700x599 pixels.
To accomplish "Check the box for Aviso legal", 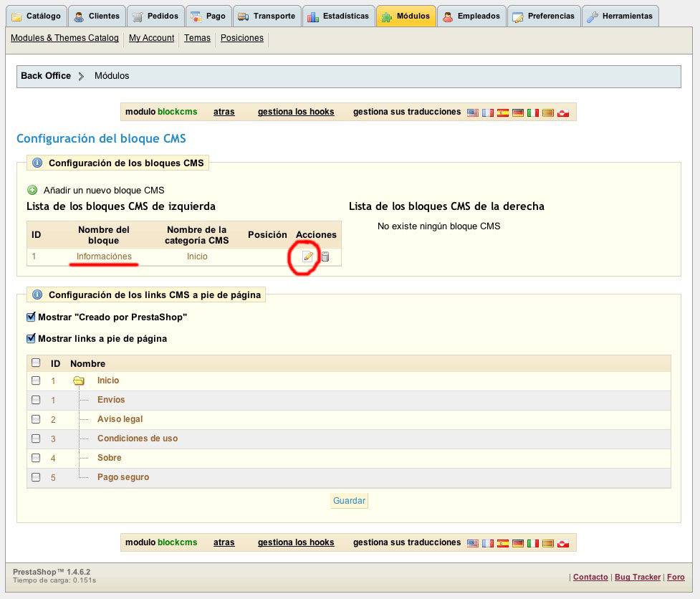I will (36, 419).
